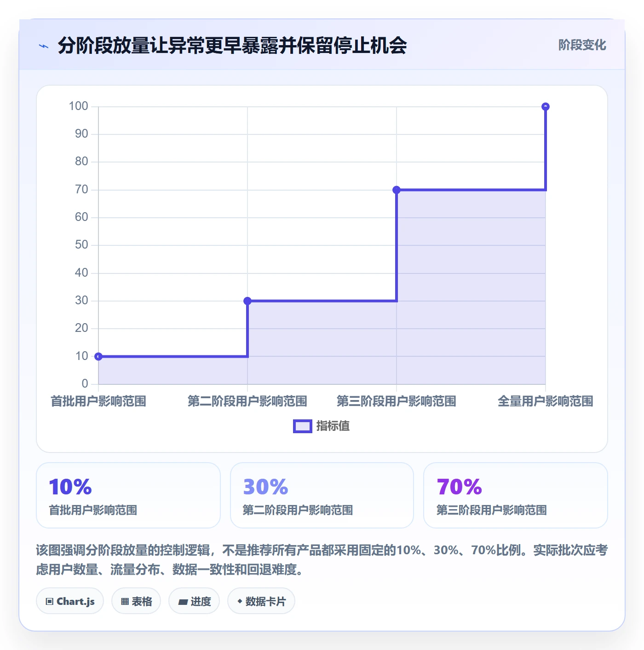Click the square icon in Chart.js tag

click(50, 602)
